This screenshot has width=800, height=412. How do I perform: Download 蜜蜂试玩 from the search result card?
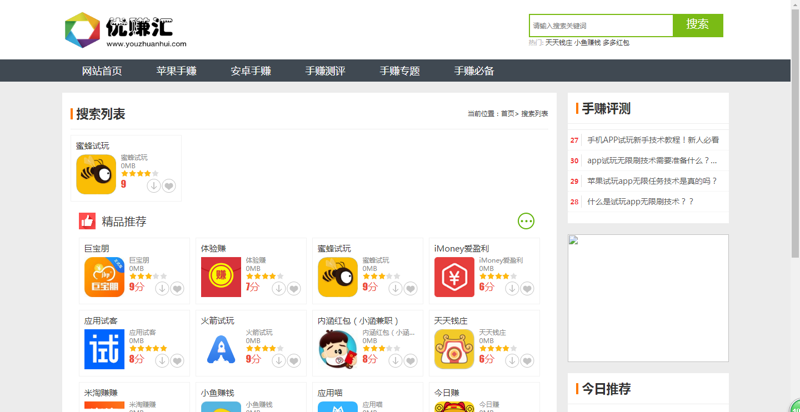[x=154, y=186]
